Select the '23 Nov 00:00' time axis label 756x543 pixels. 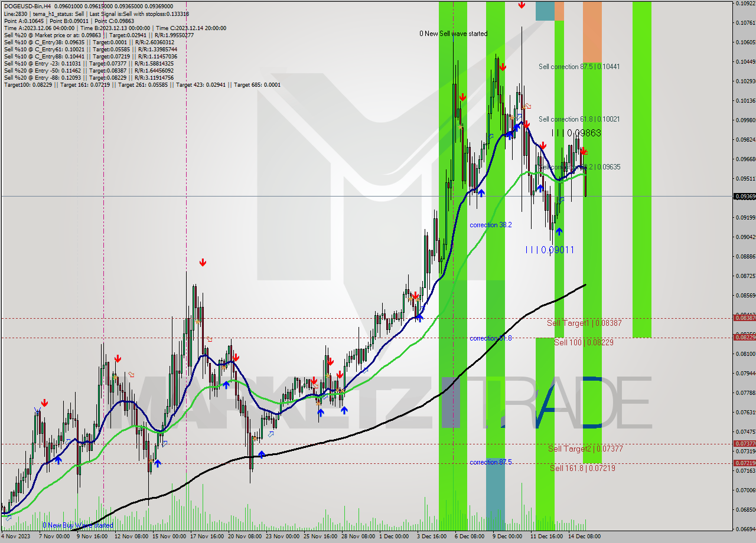click(282, 537)
